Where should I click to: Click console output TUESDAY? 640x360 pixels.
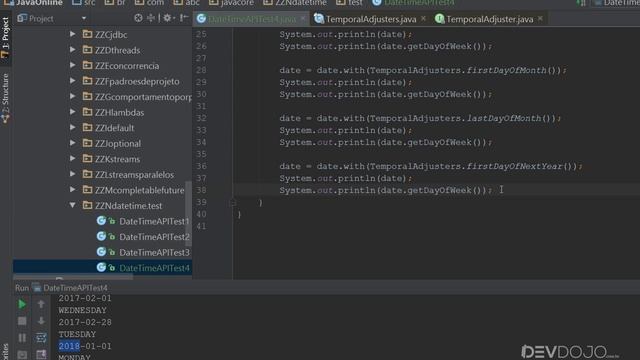(x=77, y=334)
